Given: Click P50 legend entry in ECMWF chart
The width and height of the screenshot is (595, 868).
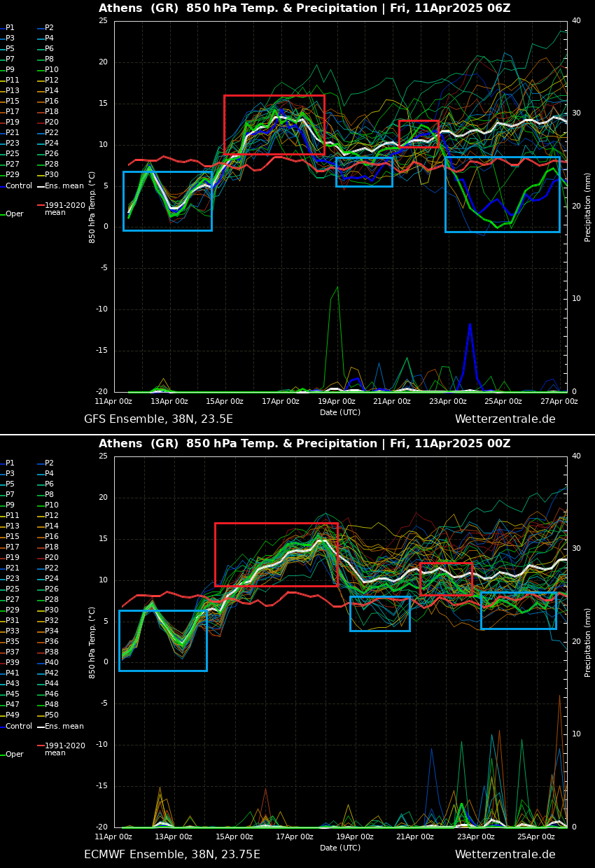Looking at the screenshot, I should pyautogui.click(x=51, y=715).
